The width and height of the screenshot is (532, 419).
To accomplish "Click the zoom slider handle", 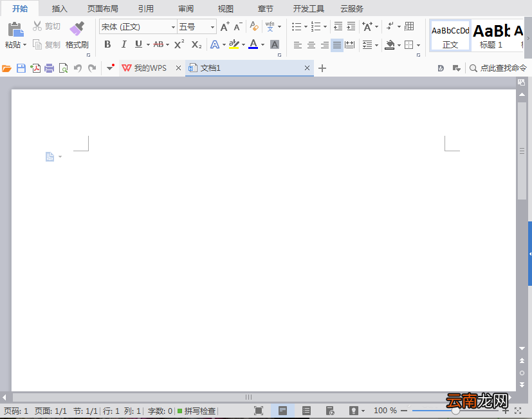I will click(x=455, y=411).
